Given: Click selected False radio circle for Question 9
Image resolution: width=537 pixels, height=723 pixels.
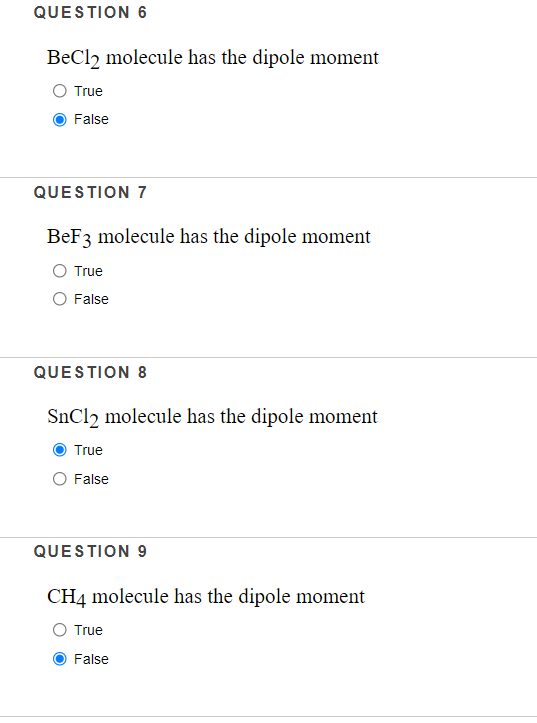Looking at the screenshot, I should (59, 658).
